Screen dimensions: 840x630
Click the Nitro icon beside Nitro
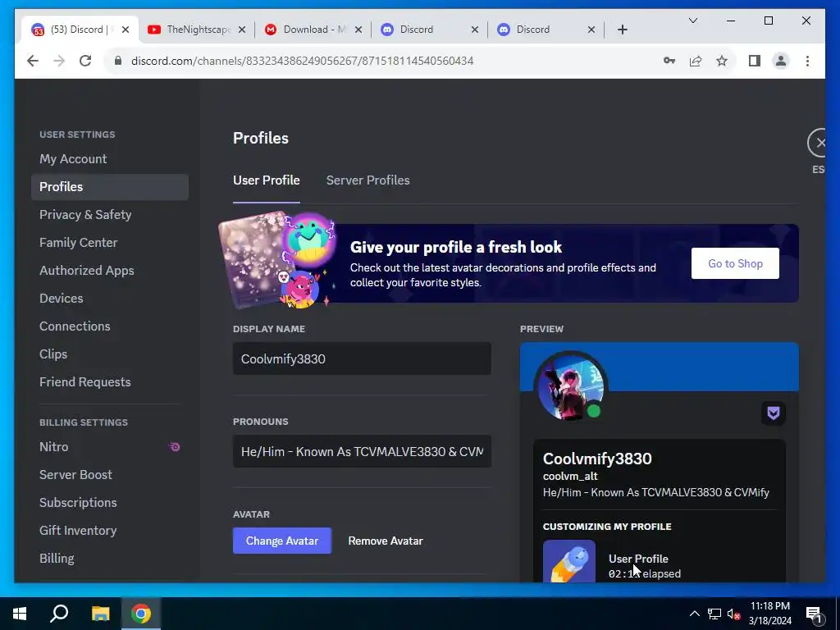(175, 447)
